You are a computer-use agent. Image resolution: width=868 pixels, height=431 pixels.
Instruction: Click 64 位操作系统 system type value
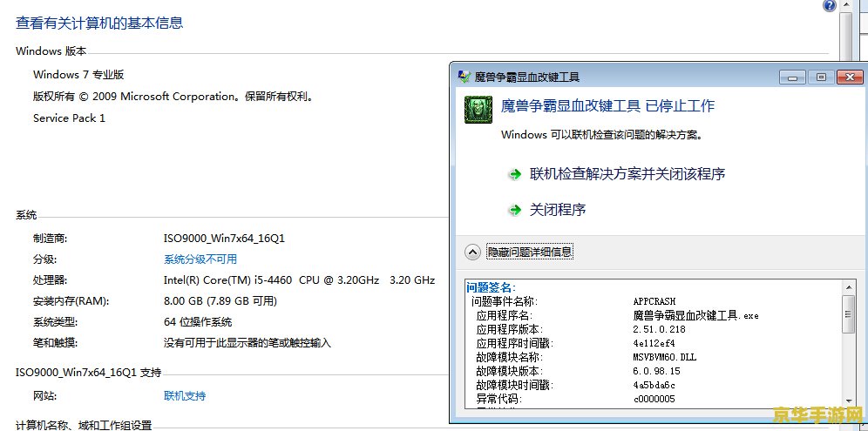(x=198, y=322)
